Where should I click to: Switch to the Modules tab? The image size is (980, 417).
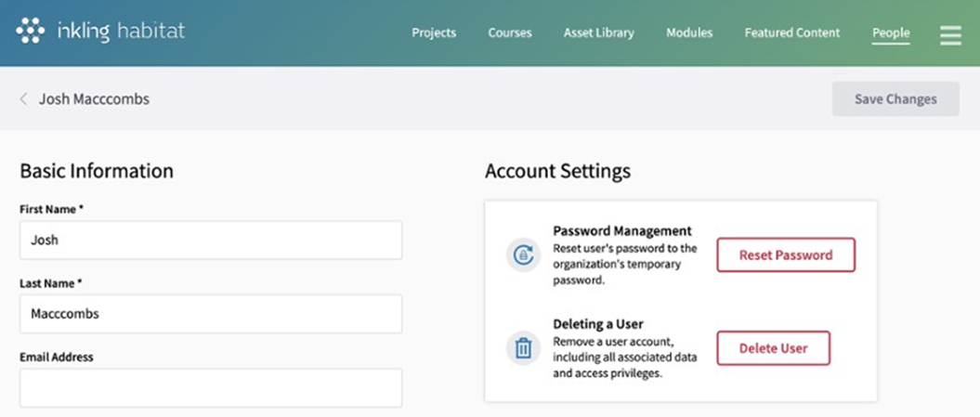689,33
